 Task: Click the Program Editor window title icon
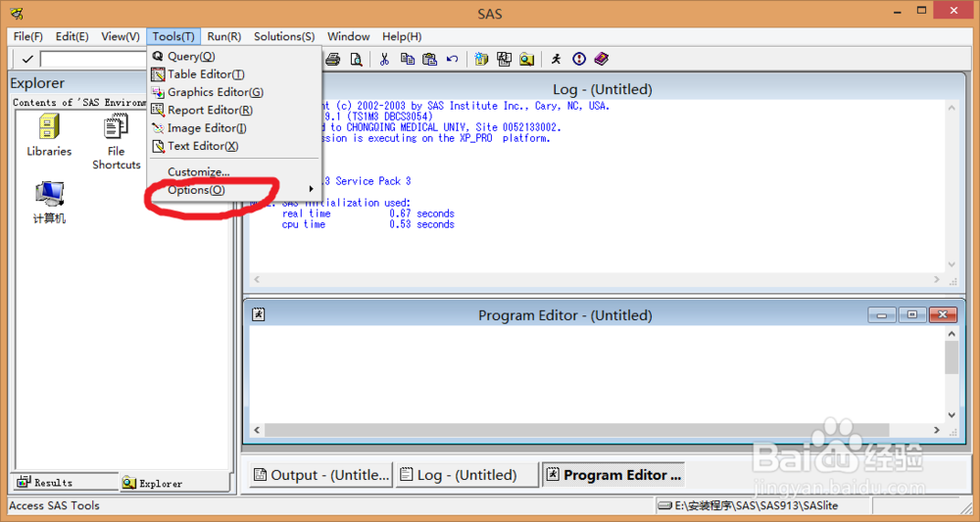click(x=258, y=314)
